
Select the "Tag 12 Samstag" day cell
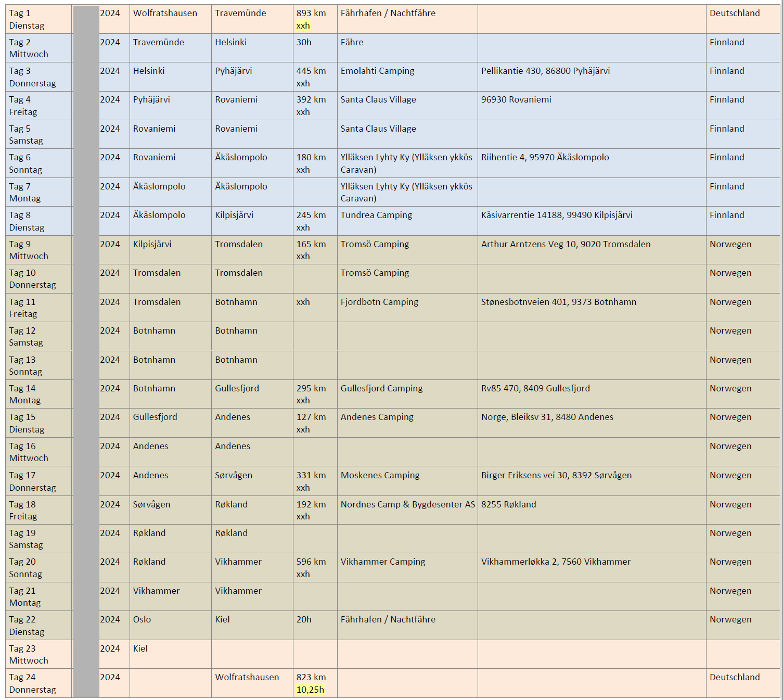pos(26,337)
